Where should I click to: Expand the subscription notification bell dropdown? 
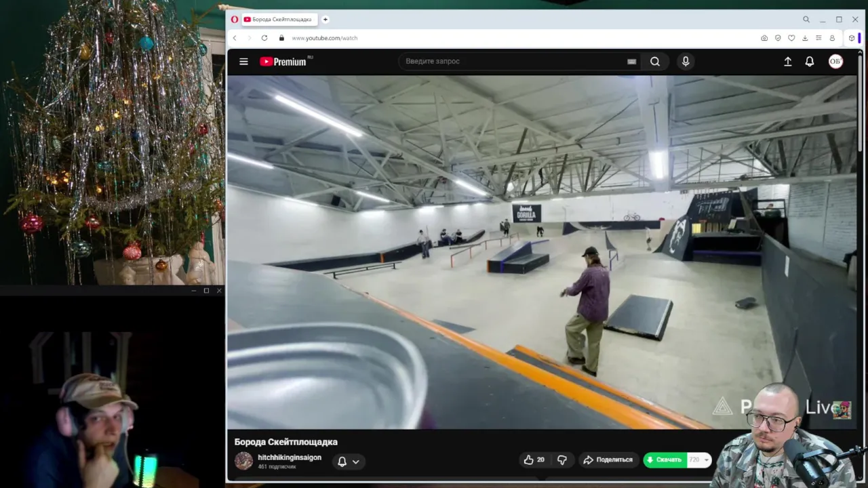coord(349,462)
